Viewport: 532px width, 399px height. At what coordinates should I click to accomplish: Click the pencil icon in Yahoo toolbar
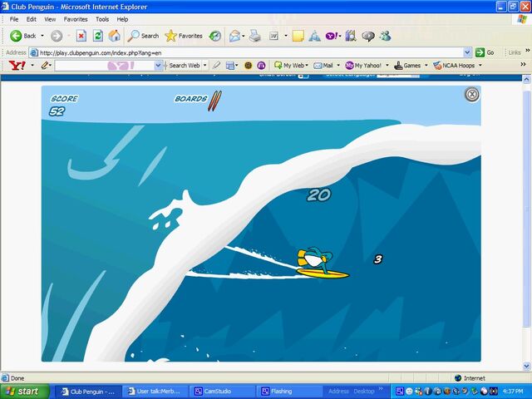click(x=45, y=65)
